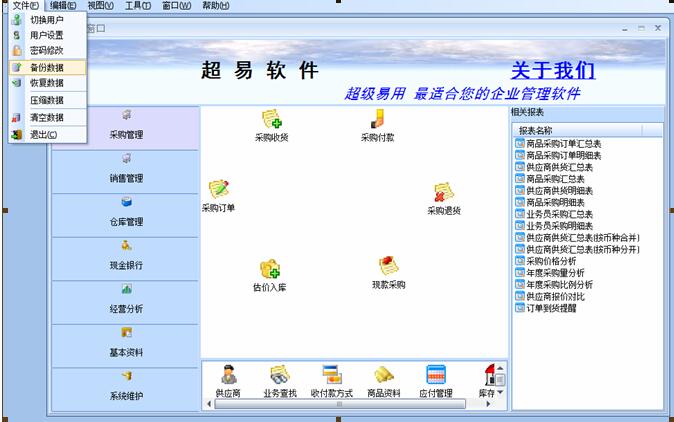This screenshot has width=674, height=422.
Task: Select 销售管理 in the sidebar
Action: pos(126,171)
